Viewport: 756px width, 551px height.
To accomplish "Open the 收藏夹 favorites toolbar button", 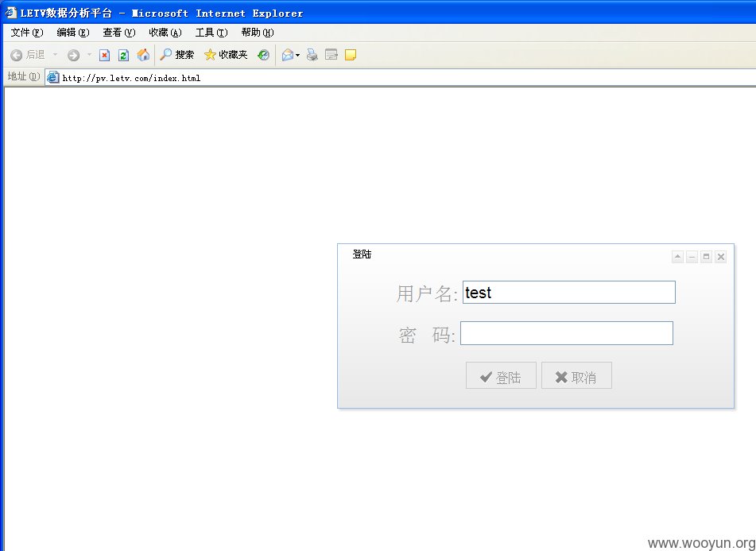I will (x=226, y=55).
